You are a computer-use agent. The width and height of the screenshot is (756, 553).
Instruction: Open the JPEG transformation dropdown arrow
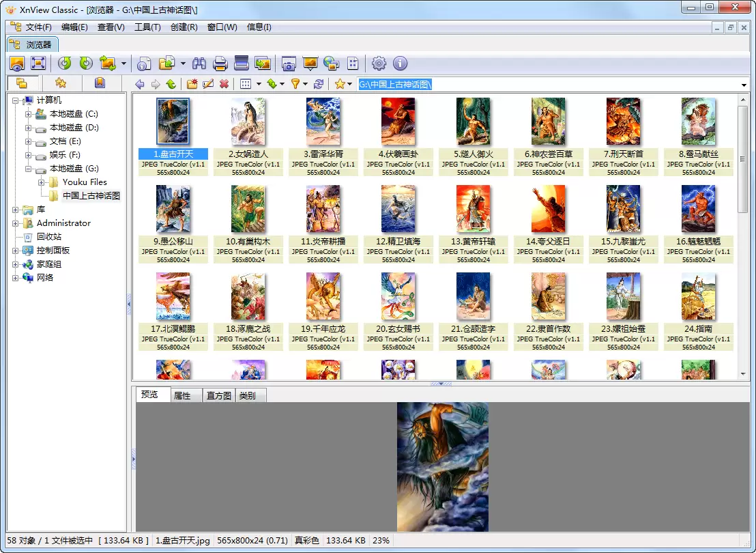point(124,63)
